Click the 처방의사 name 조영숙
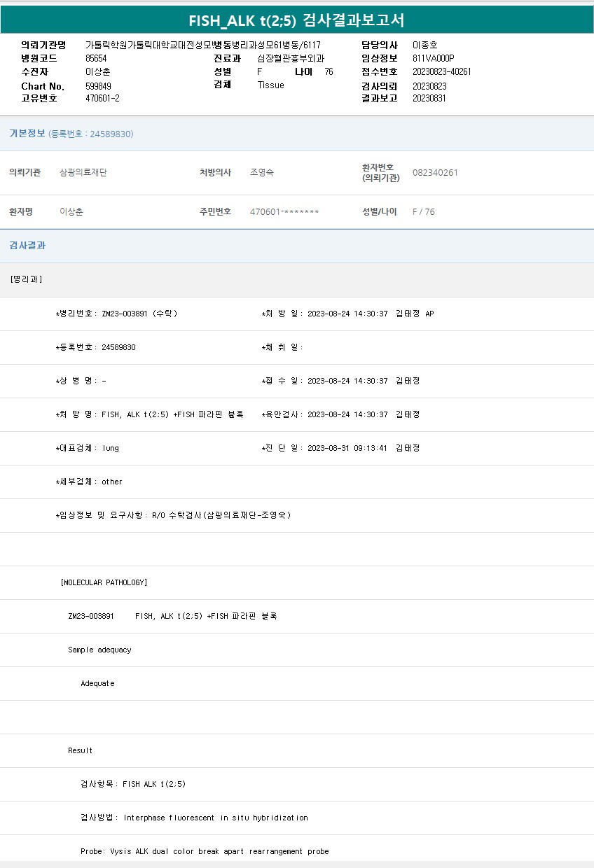 [262, 173]
